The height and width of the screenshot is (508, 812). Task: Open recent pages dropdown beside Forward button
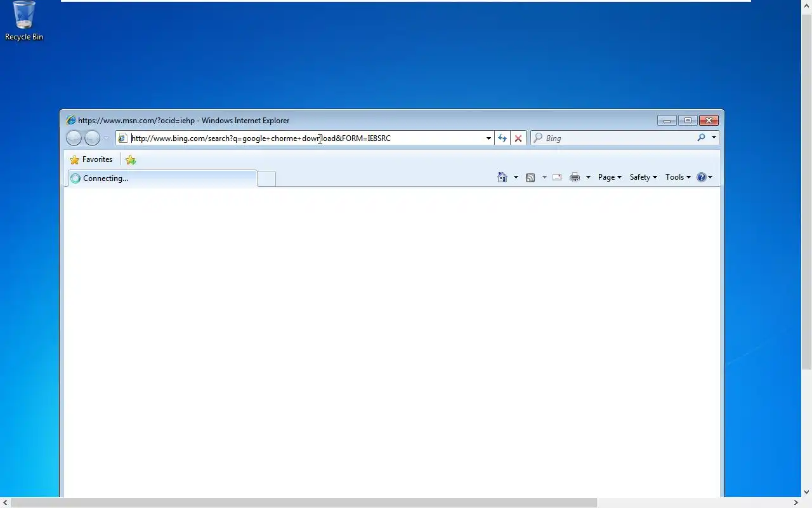tap(106, 138)
